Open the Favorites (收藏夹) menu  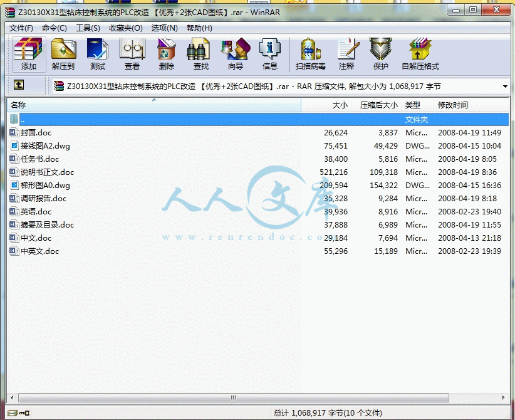[x=126, y=28]
